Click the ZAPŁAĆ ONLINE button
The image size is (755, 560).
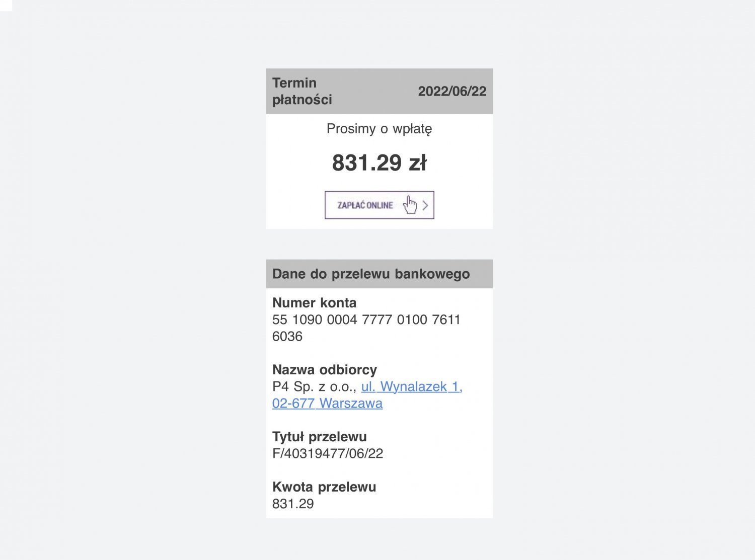tap(380, 205)
